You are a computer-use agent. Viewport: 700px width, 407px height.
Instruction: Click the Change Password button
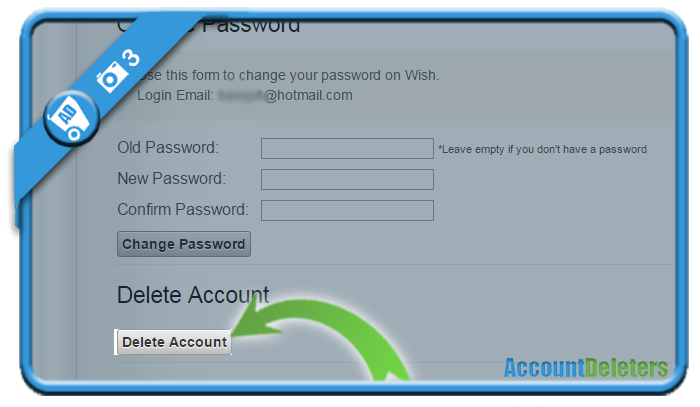(x=183, y=244)
